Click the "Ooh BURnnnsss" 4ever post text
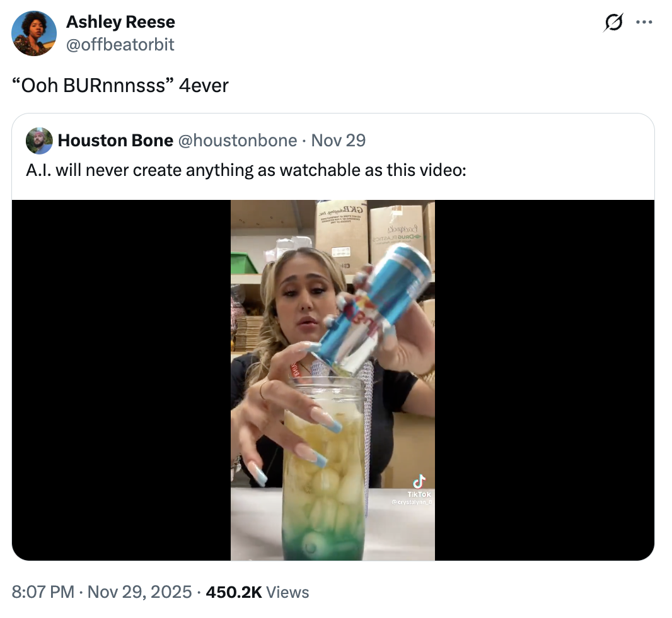Image resolution: width=672 pixels, height=618 pixels. 120,85
